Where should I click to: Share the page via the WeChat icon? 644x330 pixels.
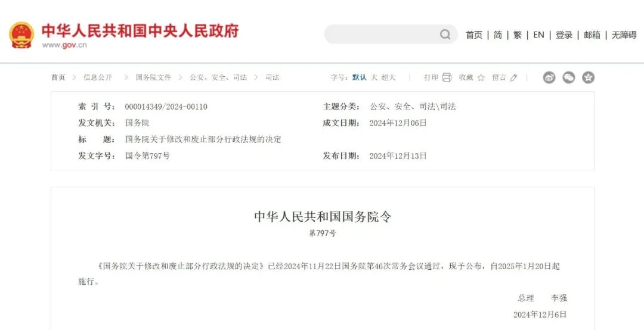coord(569,77)
